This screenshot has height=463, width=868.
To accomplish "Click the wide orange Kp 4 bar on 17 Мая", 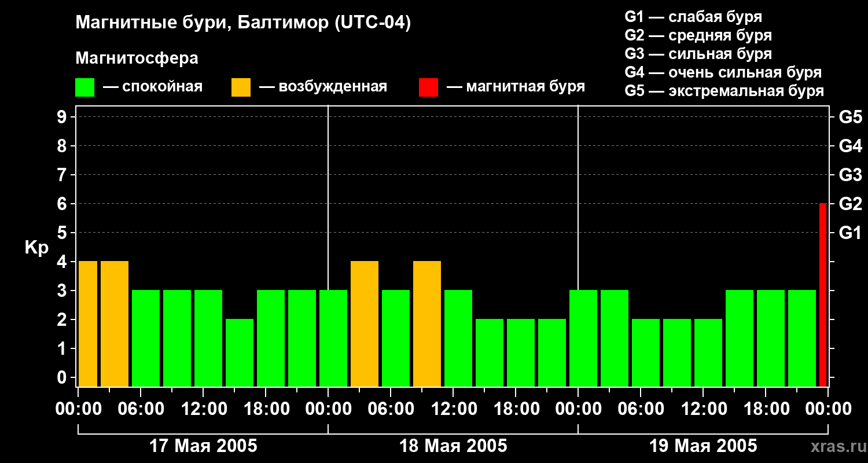I will pos(115,324).
